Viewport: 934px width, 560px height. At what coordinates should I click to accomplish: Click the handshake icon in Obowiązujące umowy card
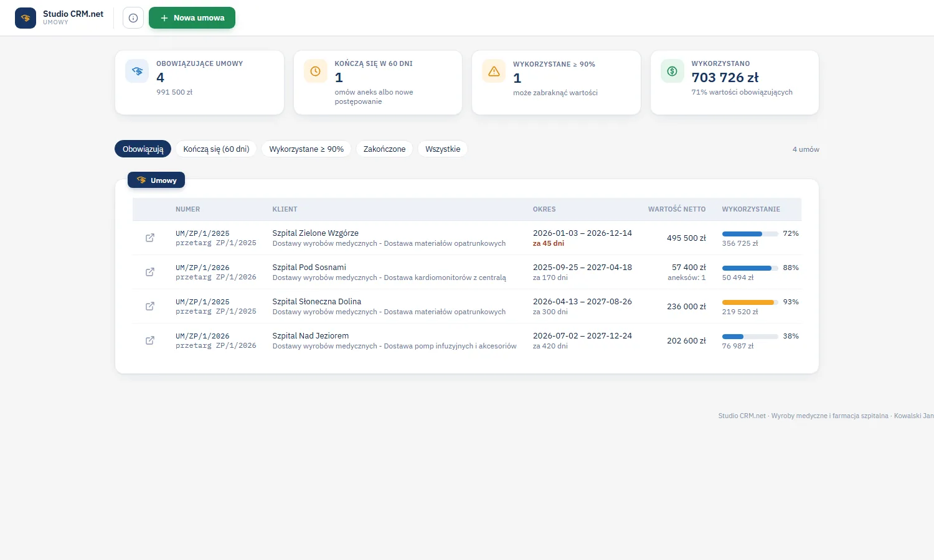tap(137, 71)
